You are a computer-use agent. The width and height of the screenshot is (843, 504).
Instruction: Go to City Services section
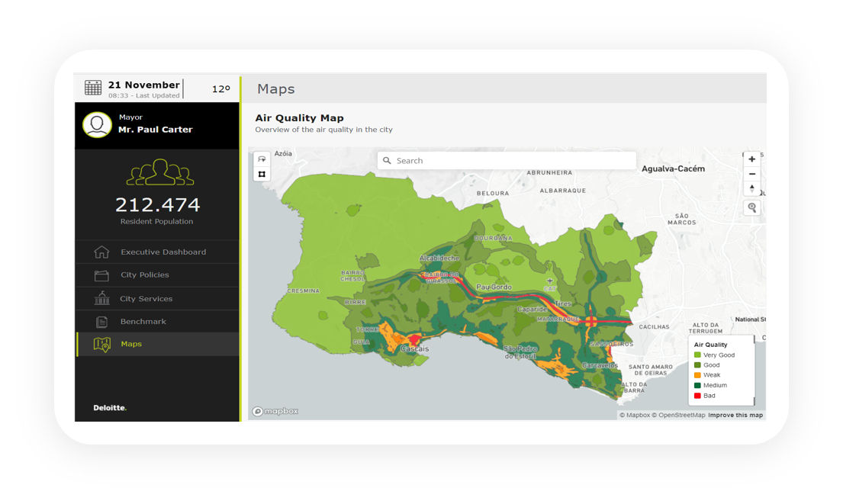146,299
